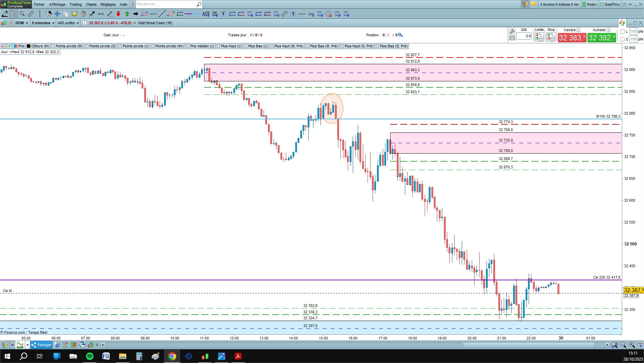Open the Limite order icon
This screenshot has height=363, width=644.
pos(539,37)
